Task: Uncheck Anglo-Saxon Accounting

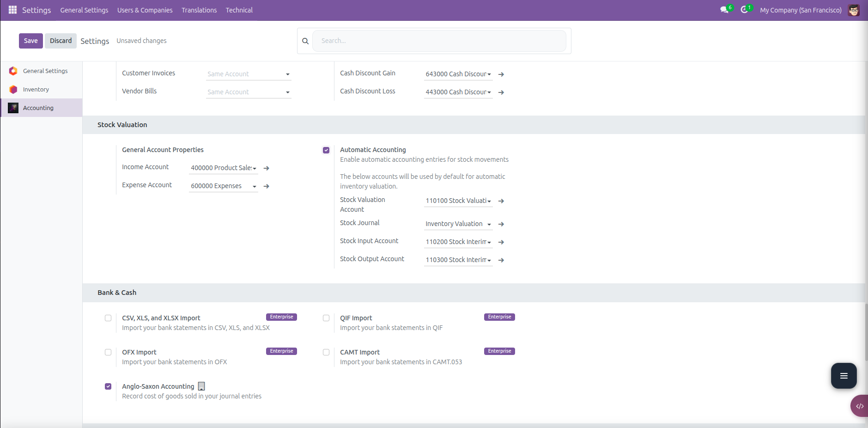Action: click(x=108, y=386)
